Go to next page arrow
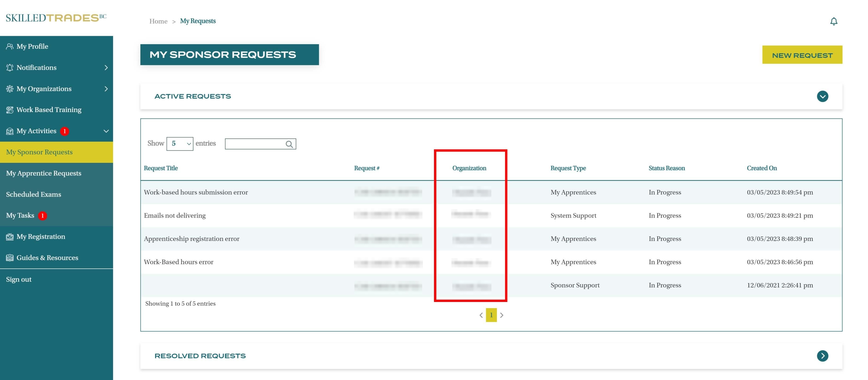Viewport: 868px width, 380px height. point(502,315)
